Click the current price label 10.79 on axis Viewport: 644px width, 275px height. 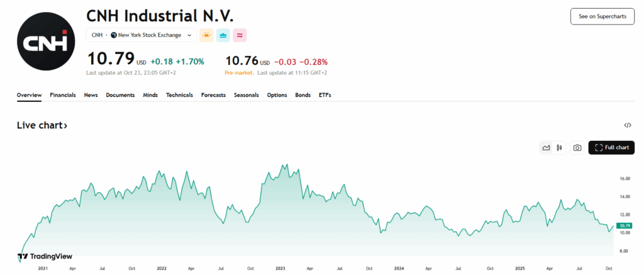click(x=625, y=225)
